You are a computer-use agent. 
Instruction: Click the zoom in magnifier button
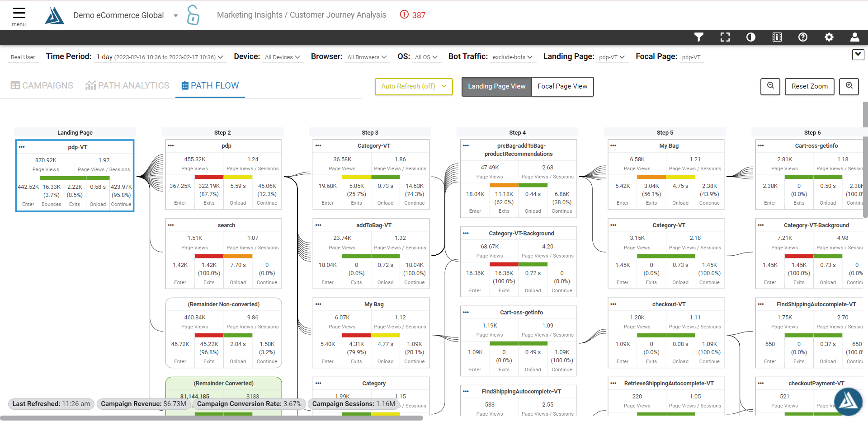tap(849, 86)
